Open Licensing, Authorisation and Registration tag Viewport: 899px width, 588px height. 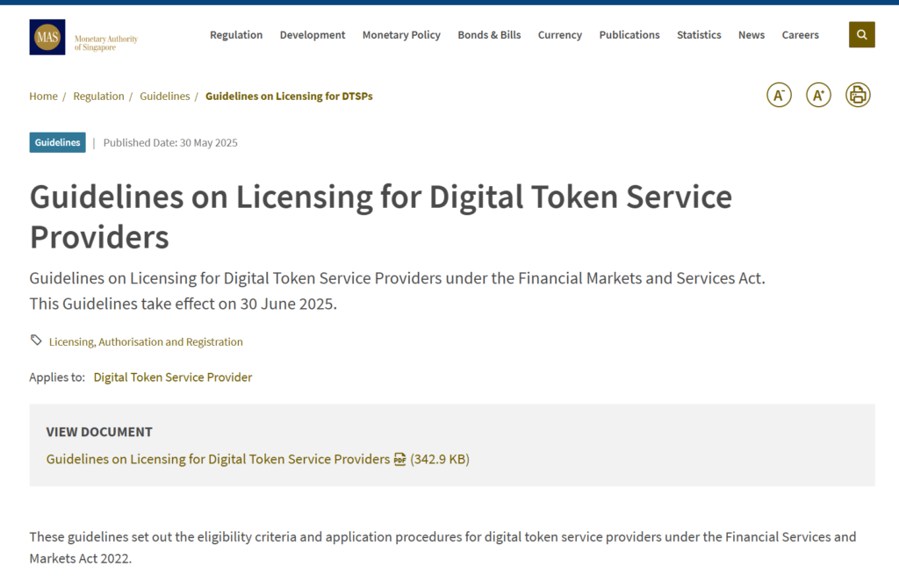click(146, 342)
